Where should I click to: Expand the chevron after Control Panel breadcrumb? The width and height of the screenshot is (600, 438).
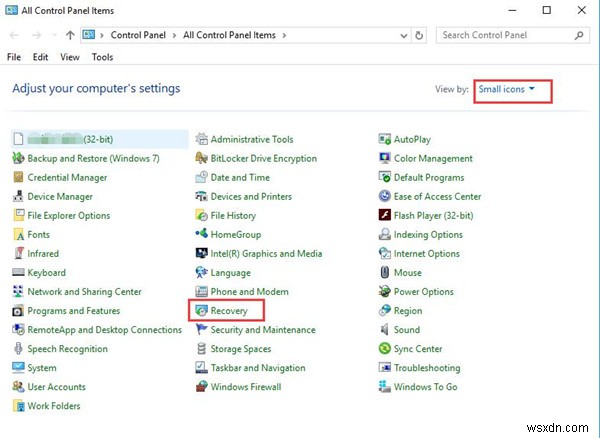(174, 35)
